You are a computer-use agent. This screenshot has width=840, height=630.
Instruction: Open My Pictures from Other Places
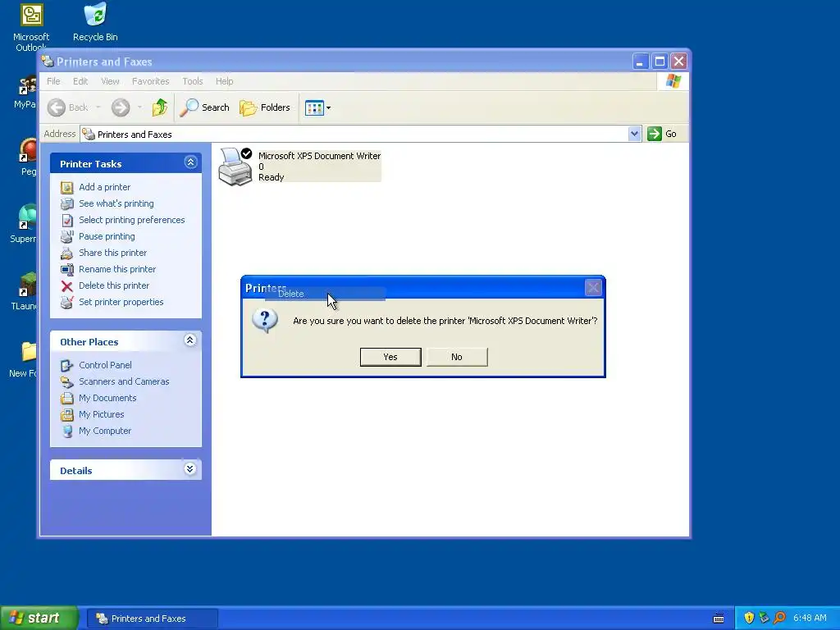(101, 414)
